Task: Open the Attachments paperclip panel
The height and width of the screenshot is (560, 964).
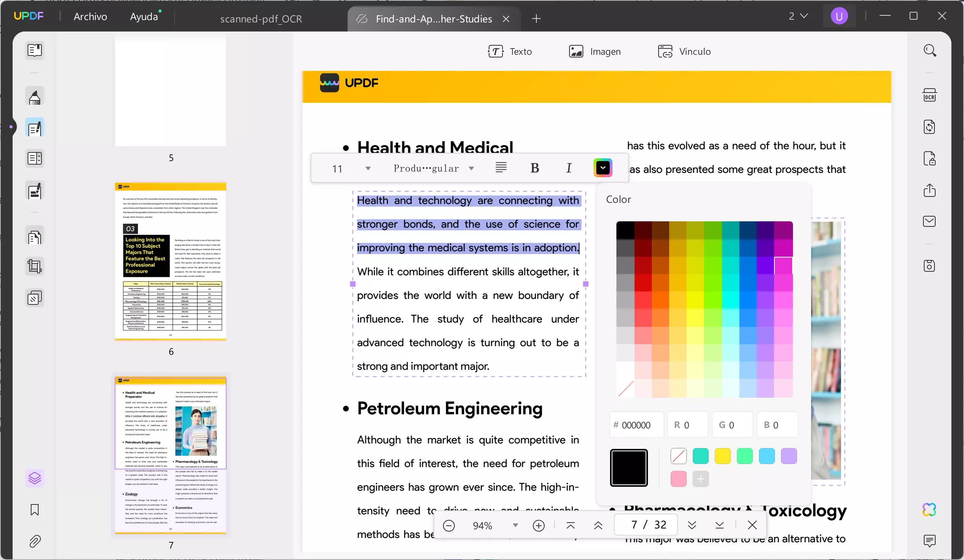Action: [35, 541]
